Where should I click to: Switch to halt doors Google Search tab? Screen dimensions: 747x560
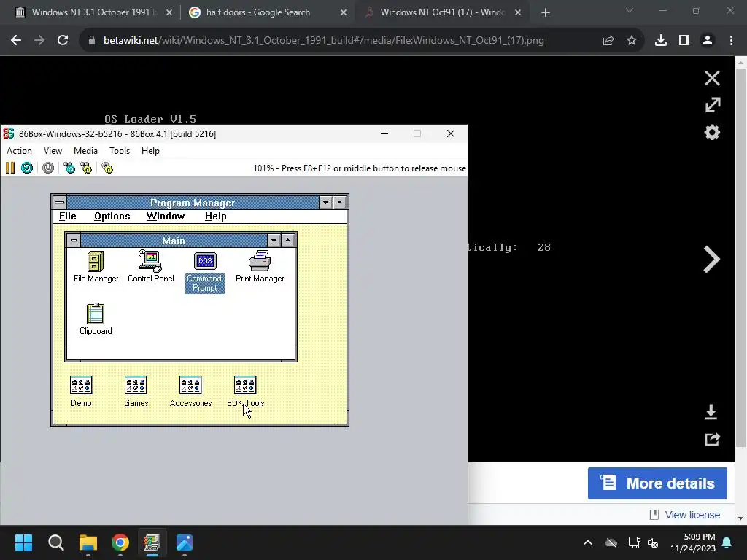(267, 12)
